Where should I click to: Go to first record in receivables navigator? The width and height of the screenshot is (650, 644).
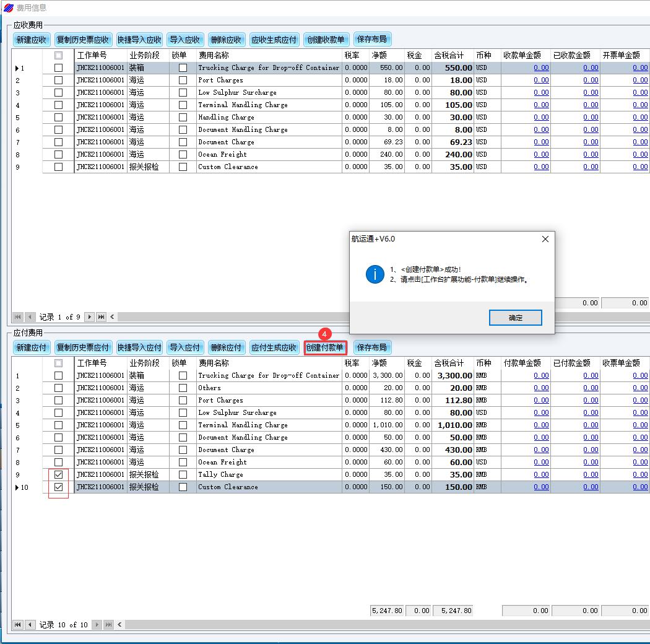click(x=17, y=317)
